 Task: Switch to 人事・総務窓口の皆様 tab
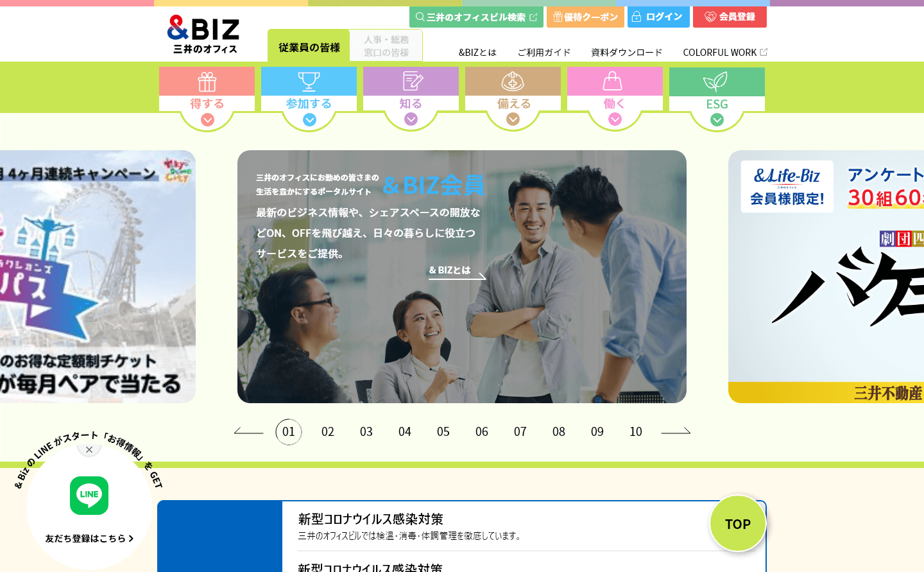pyautogui.click(x=386, y=46)
